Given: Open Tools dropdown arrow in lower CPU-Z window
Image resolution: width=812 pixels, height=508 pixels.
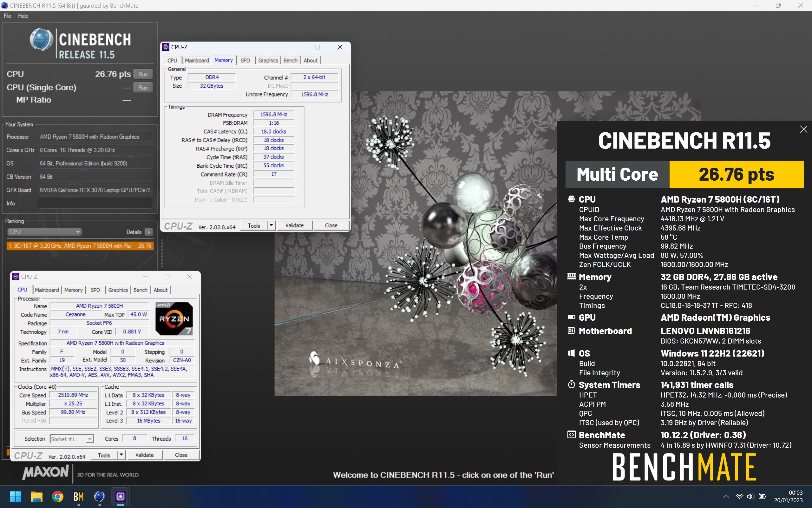Looking at the screenshot, I should (x=121, y=455).
